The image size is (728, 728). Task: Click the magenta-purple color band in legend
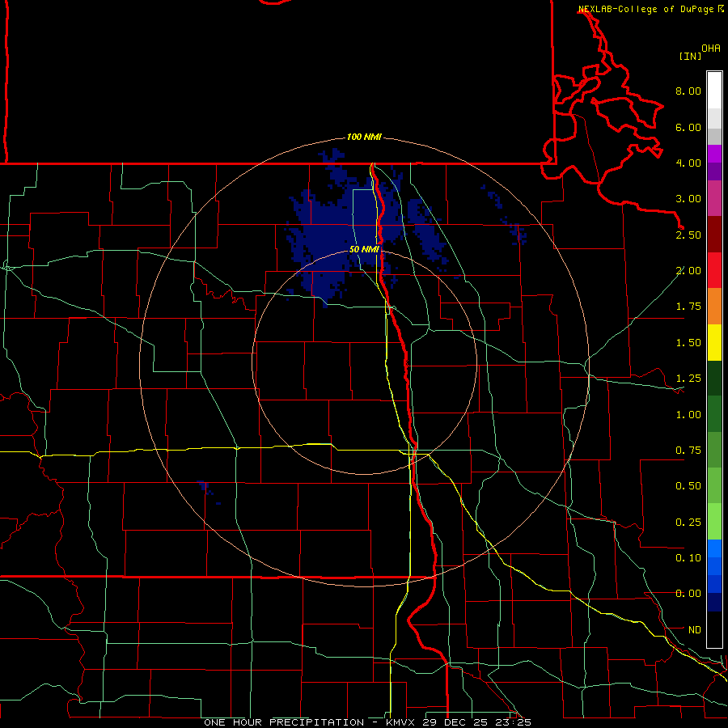714,199
